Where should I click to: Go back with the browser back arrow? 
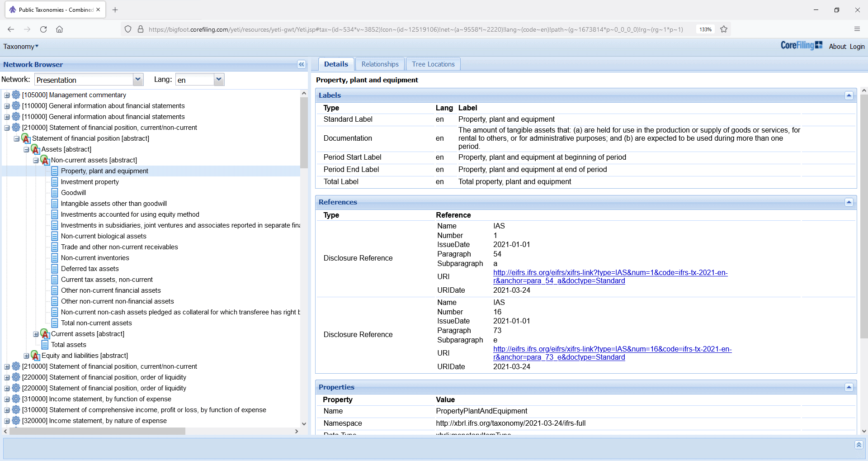point(11,29)
